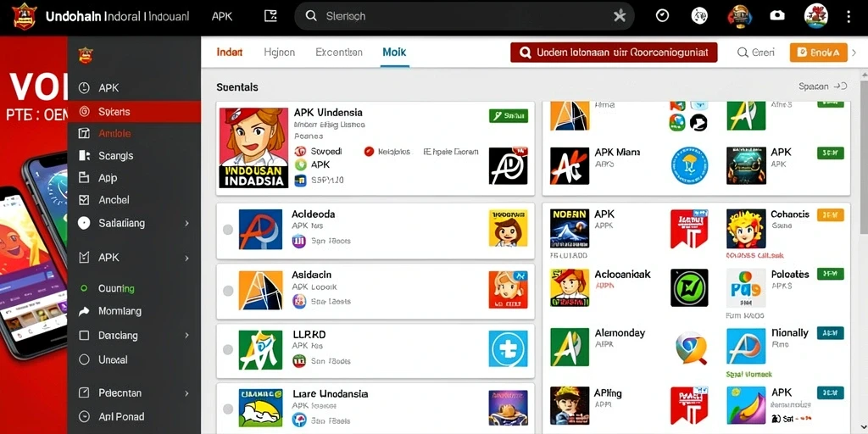Open the APK Mlam red-and-black app icon
The width and height of the screenshot is (868, 434).
click(569, 165)
